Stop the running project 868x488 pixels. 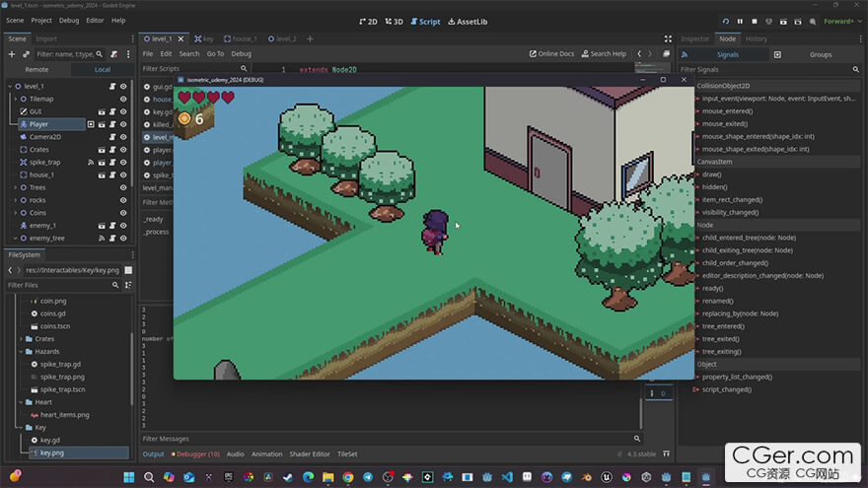754,22
